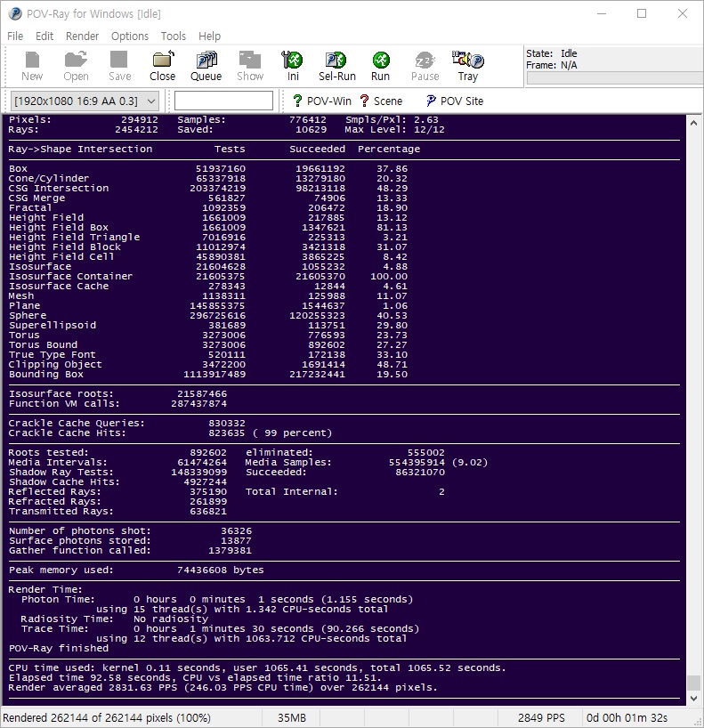704x728 pixels.
Task: Click the True Type Font row
Action: (208, 355)
